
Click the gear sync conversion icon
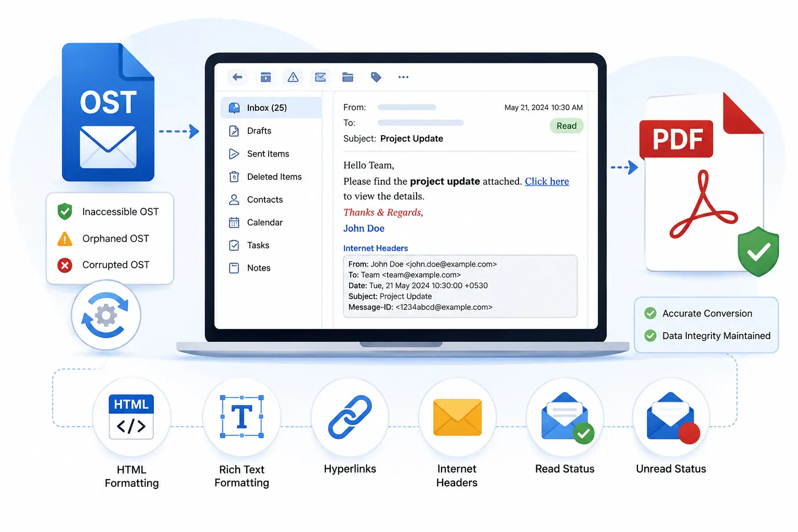point(106,315)
